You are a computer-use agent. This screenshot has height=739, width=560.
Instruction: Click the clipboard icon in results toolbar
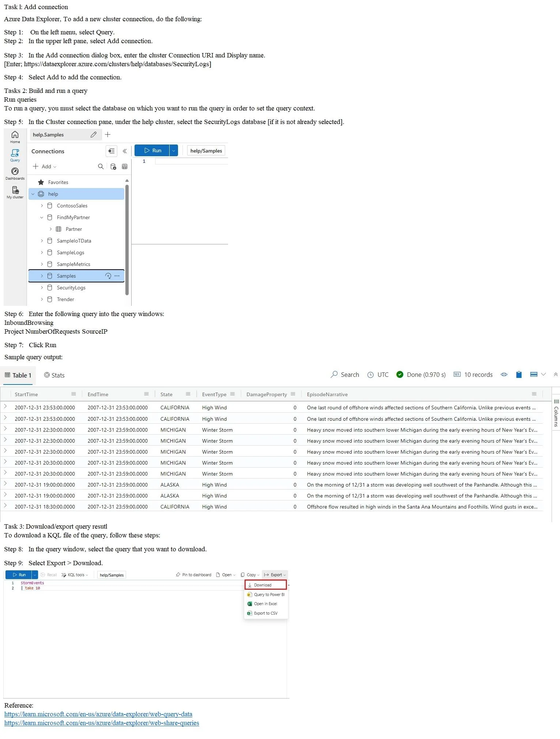point(519,375)
